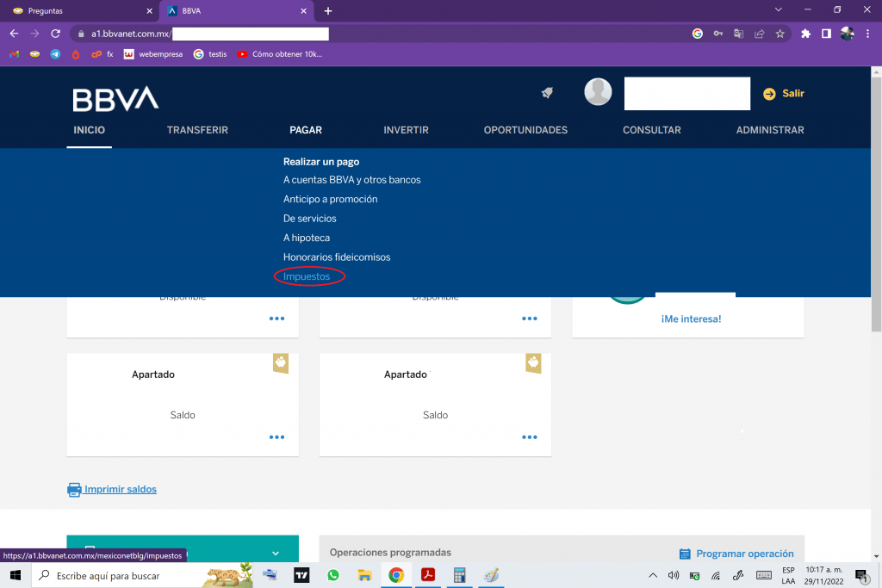
Task: Open the Chrome three-dot menu
Action: click(868, 34)
